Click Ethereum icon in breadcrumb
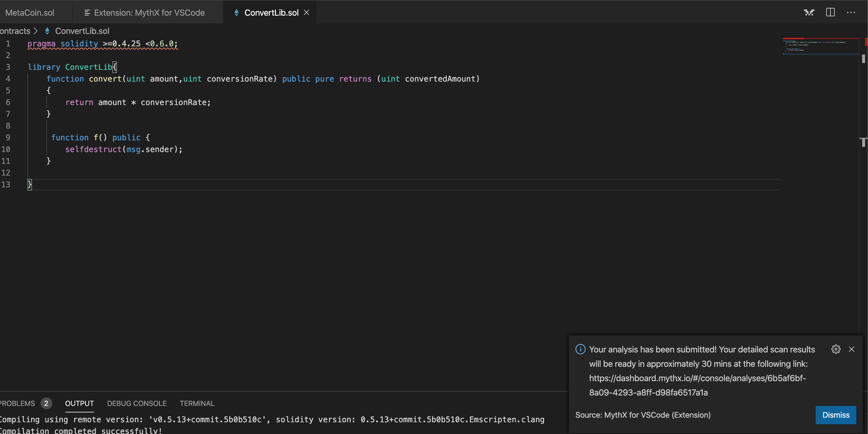Viewport: 868px width, 434px height. pyautogui.click(x=47, y=31)
